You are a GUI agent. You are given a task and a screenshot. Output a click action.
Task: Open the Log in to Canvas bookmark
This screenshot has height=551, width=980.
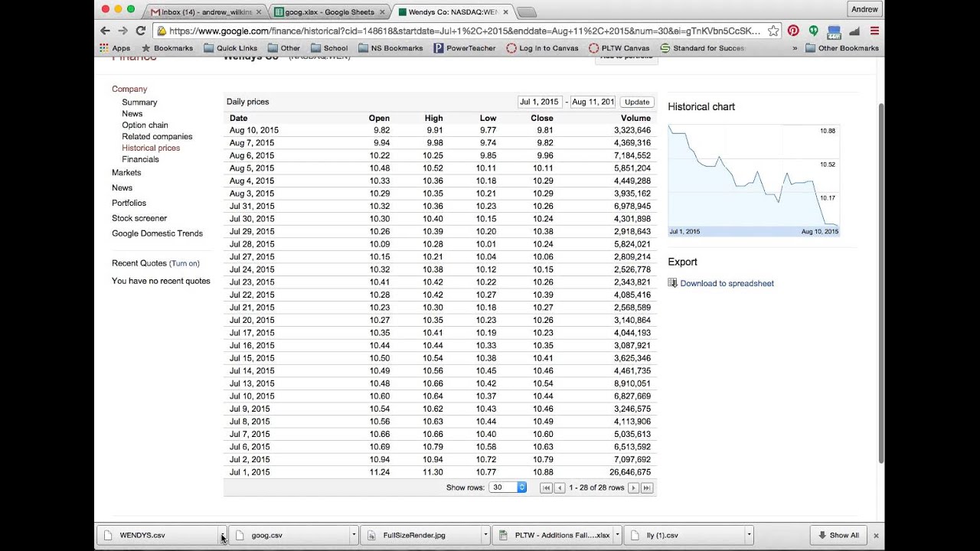point(543,47)
